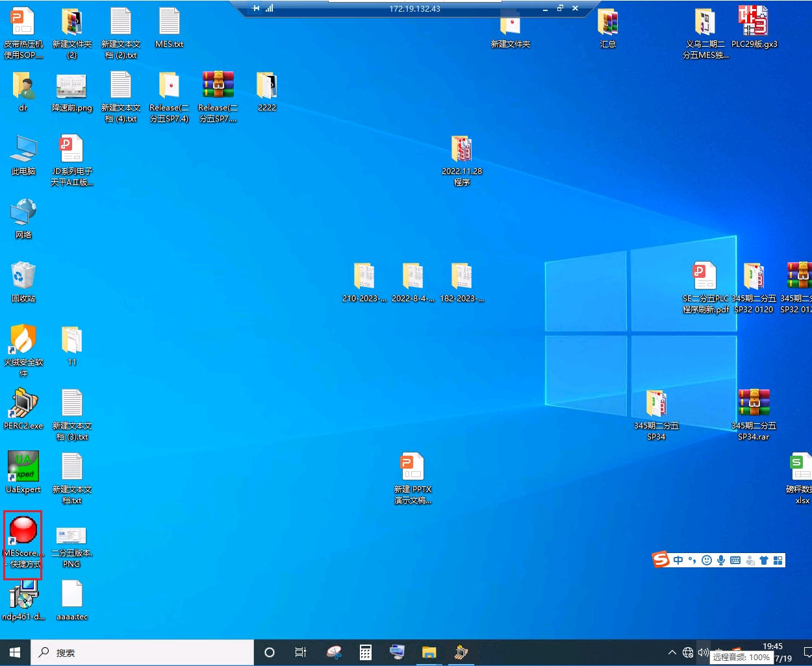Image resolution: width=812 pixels, height=666 pixels.
Task: Expand the hidden system tray icons chevron
Action: click(672, 652)
